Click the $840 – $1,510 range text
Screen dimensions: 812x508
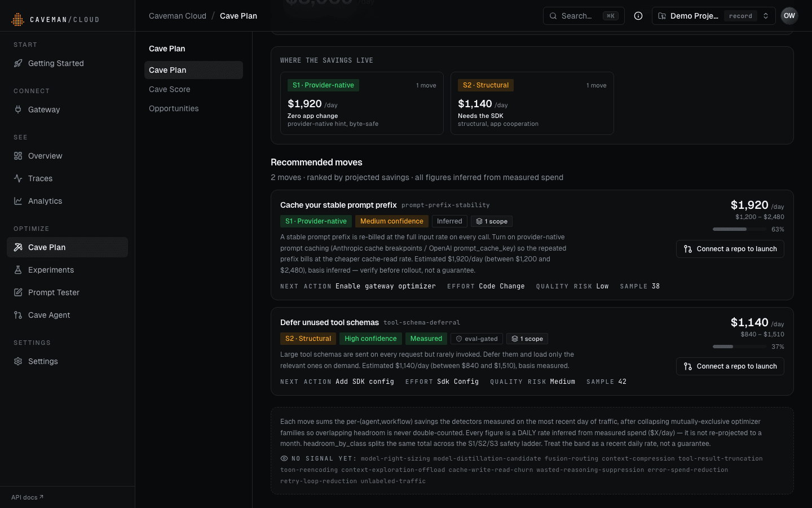click(x=762, y=334)
